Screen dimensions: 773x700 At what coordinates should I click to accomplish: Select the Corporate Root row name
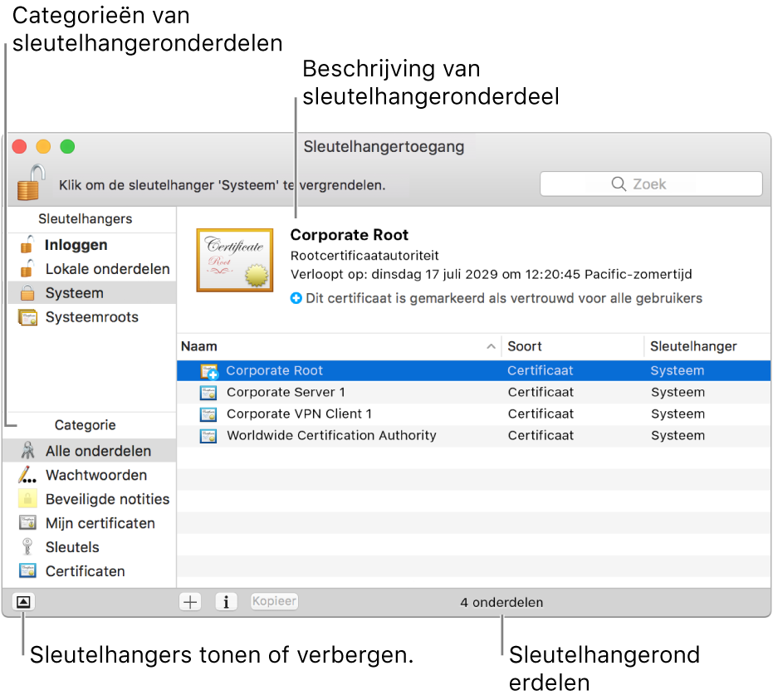(274, 370)
